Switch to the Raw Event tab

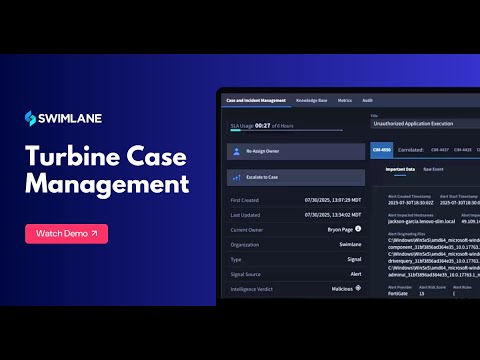[x=433, y=169]
